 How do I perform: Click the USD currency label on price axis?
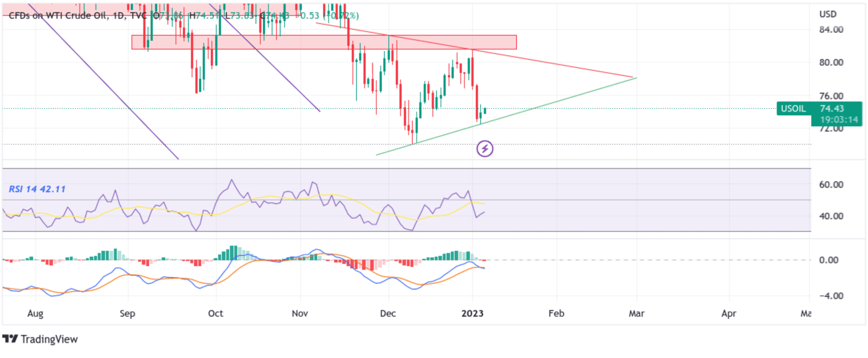(827, 14)
